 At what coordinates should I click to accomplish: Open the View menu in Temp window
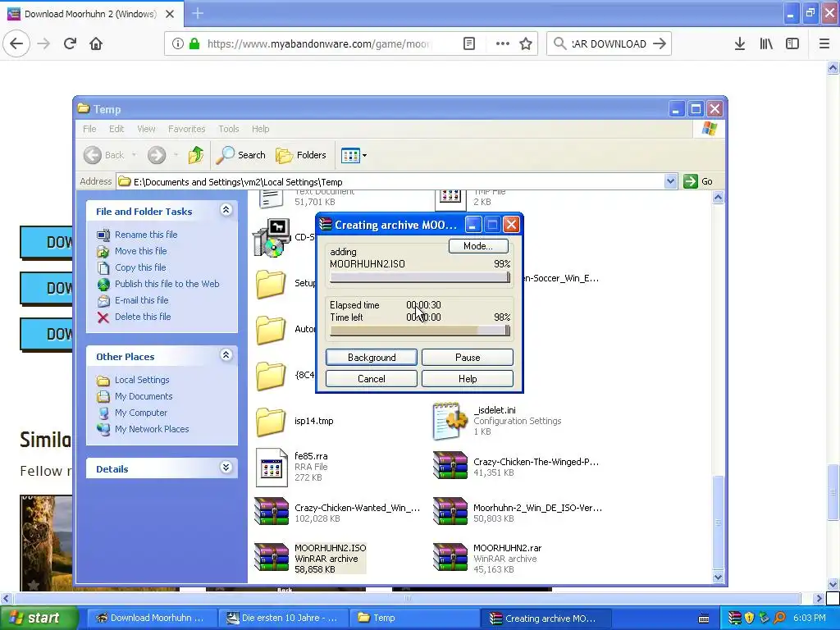pos(146,129)
